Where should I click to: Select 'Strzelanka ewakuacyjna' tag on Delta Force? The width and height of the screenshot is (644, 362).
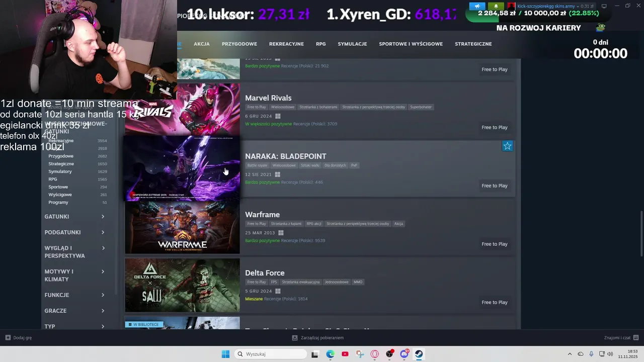301,282
